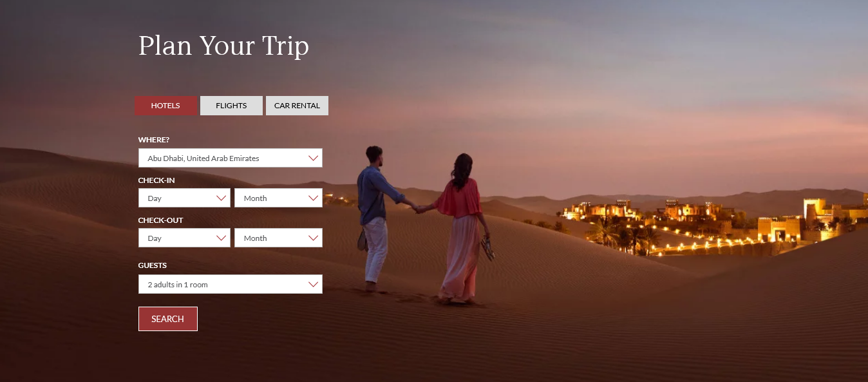Click the Plan Your Trip heading

(223, 46)
